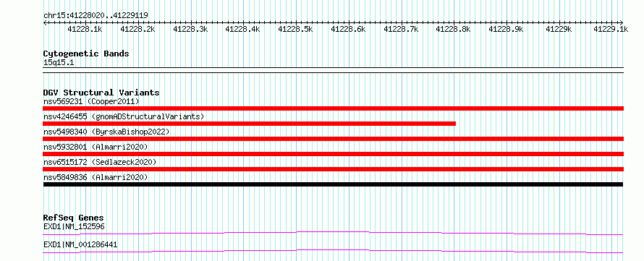Select the DGV Structural Variants track title
The width and height of the screenshot is (644, 261).
pos(101,93)
